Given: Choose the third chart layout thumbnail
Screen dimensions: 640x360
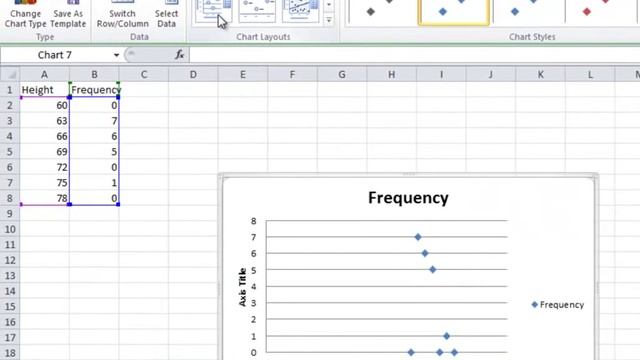Looking at the screenshot, I should pos(300,11).
